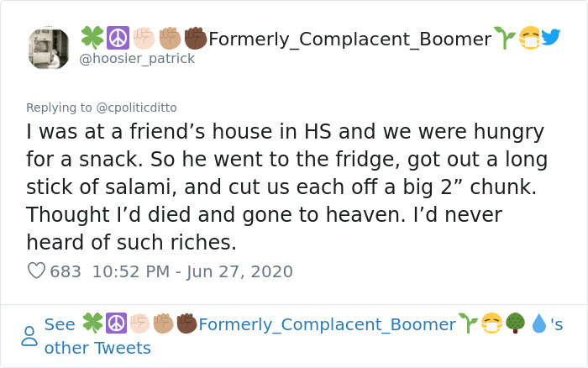Screen dimensions: 588x368
Task: Click 'See' at start of footer link
Action: click(60, 324)
